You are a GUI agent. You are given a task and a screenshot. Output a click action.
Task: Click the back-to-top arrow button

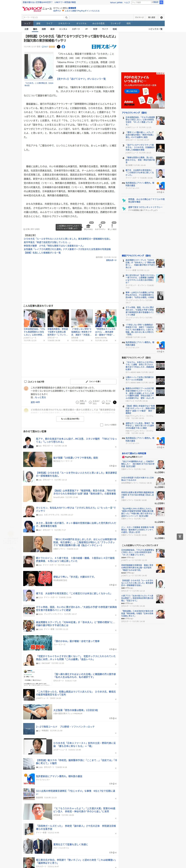point(180,536)
